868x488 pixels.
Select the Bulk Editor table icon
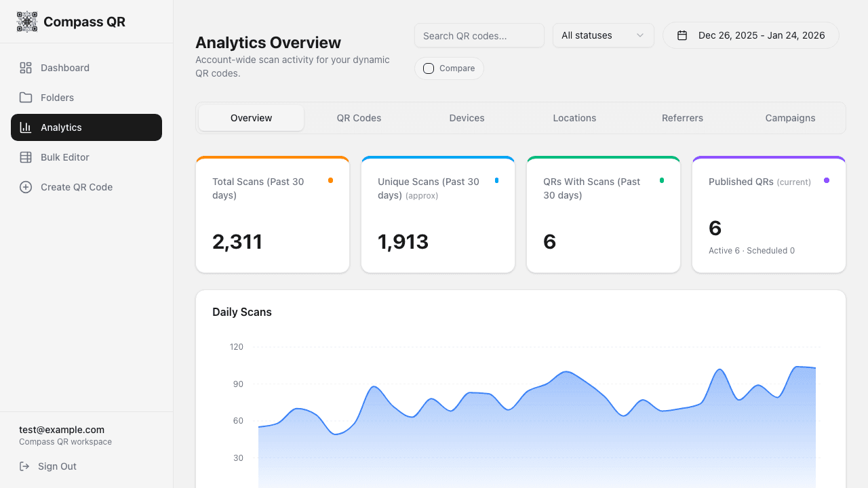[26, 157]
